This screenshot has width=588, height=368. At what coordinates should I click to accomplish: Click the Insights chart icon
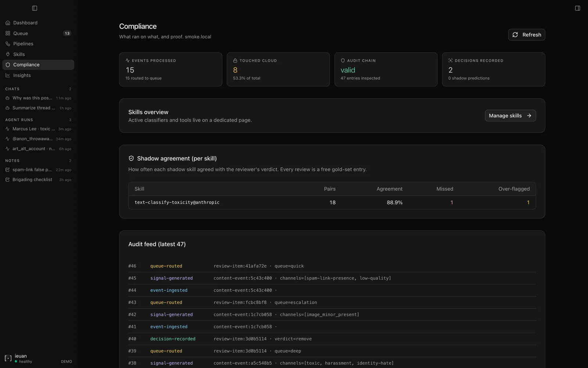click(x=8, y=75)
